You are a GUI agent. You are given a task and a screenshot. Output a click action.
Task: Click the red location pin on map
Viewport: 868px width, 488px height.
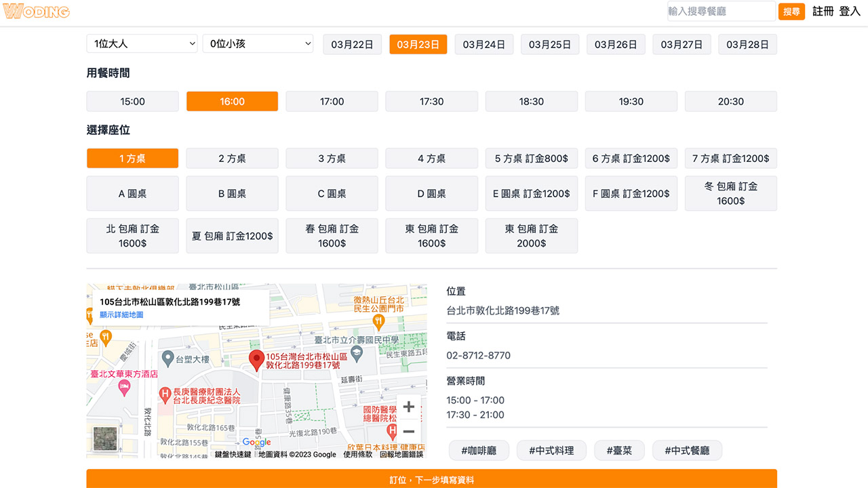pyautogui.click(x=256, y=360)
